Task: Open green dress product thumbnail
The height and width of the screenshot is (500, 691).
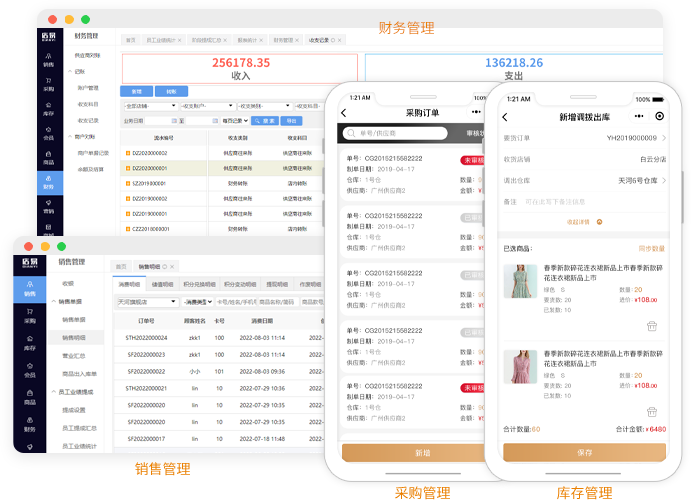Action: tap(520, 281)
